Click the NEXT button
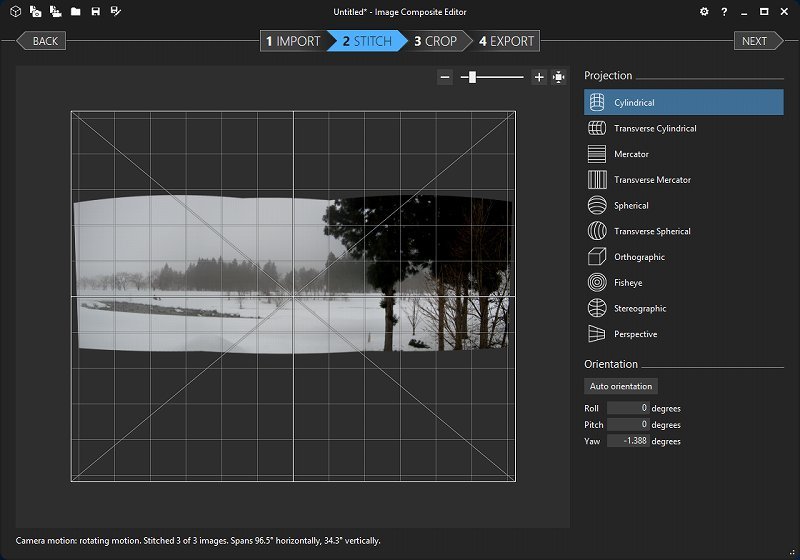Screen dimensions: 800x560 click(758, 41)
